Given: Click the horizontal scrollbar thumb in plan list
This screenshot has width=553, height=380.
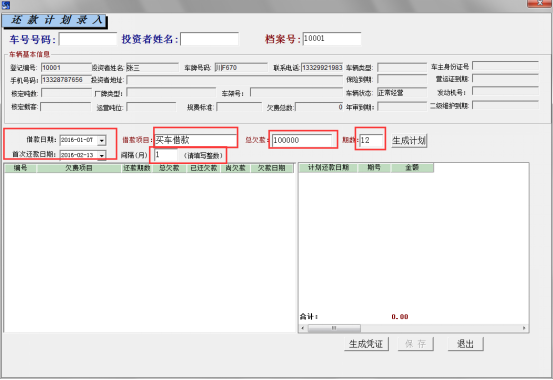Looking at the screenshot, I should coord(334,328).
